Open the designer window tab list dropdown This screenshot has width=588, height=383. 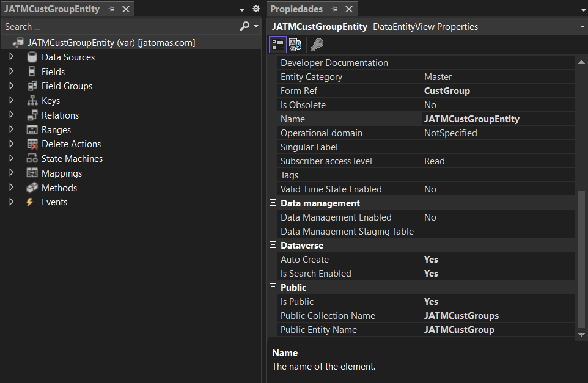tap(242, 9)
